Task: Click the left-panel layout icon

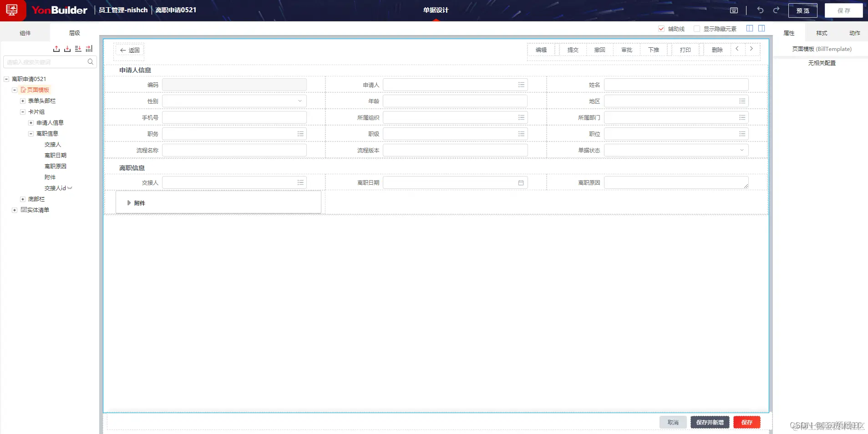Action: pos(750,28)
